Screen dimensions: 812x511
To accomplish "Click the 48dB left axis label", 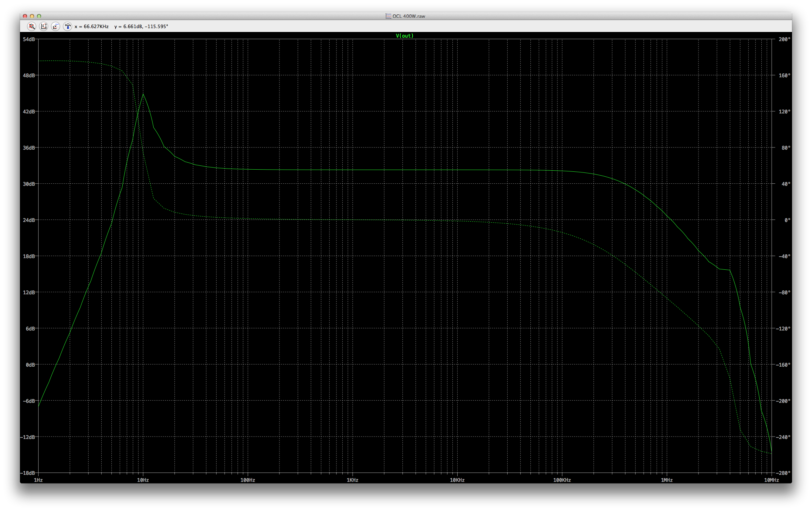I will [29, 76].
